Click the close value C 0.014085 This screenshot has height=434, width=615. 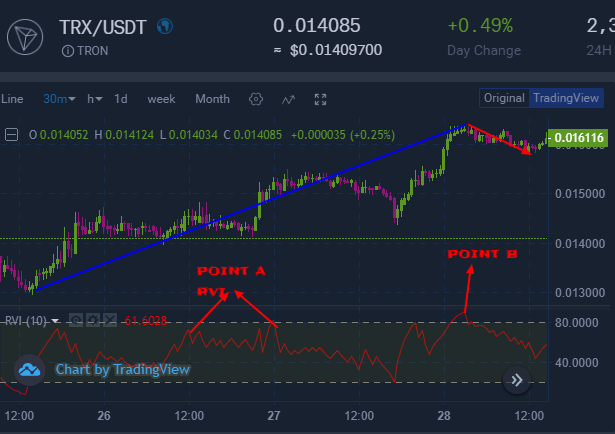click(253, 135)
